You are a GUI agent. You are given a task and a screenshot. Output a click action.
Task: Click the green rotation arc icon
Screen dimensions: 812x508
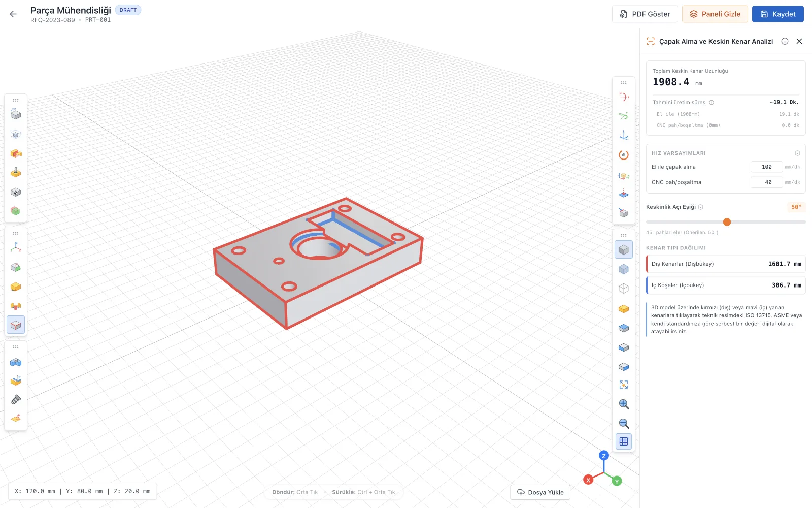(x=624, y=116)
